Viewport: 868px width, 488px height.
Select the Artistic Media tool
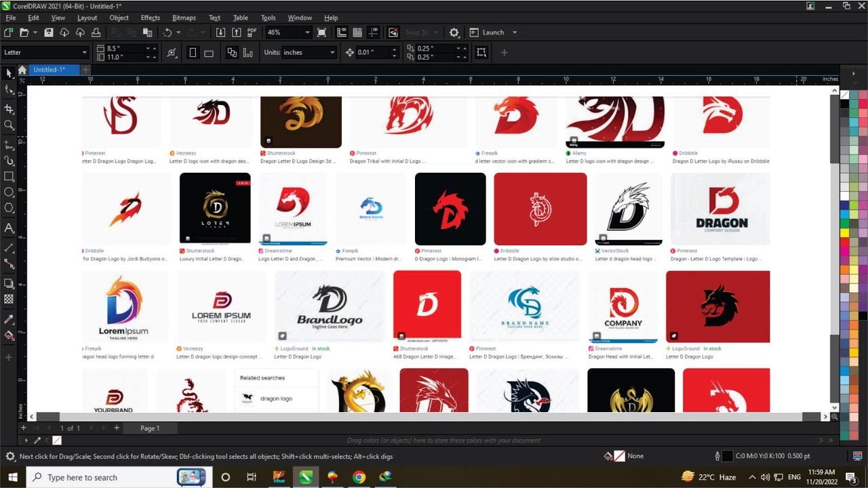click(x=9, y=161)
